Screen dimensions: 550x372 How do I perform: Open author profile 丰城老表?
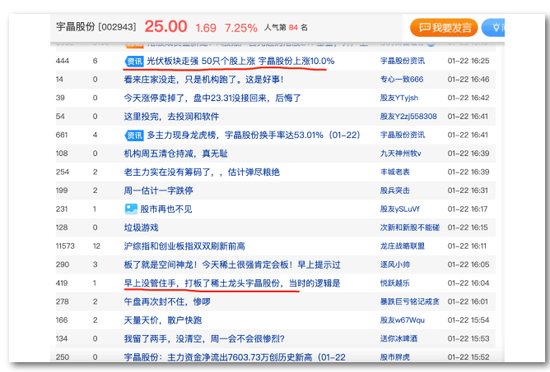tap(395, 172)
